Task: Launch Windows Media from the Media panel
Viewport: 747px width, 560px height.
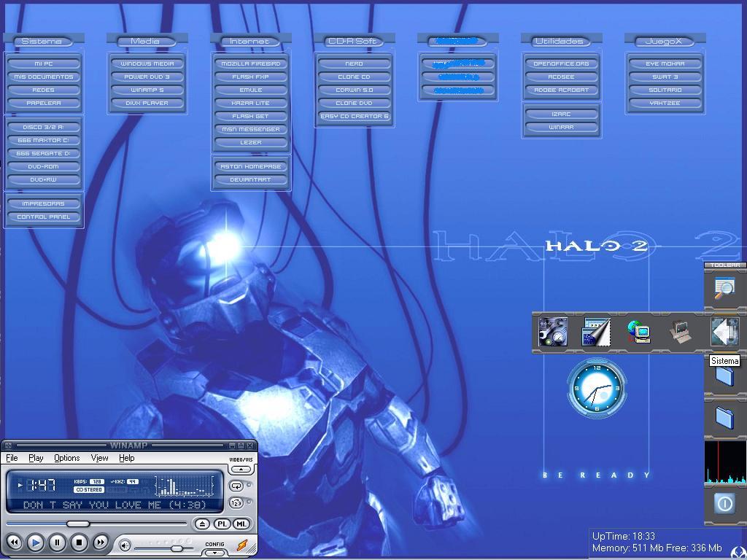Action: (147, 63)
